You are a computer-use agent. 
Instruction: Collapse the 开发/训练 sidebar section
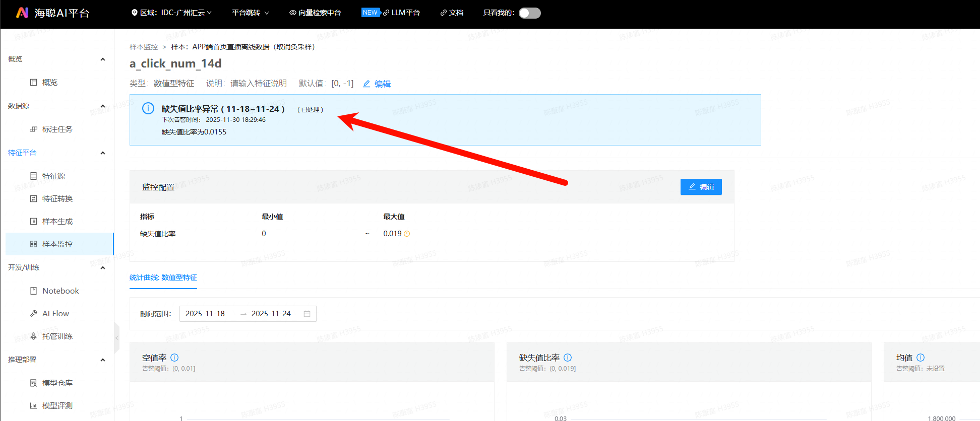click(103, 267)
